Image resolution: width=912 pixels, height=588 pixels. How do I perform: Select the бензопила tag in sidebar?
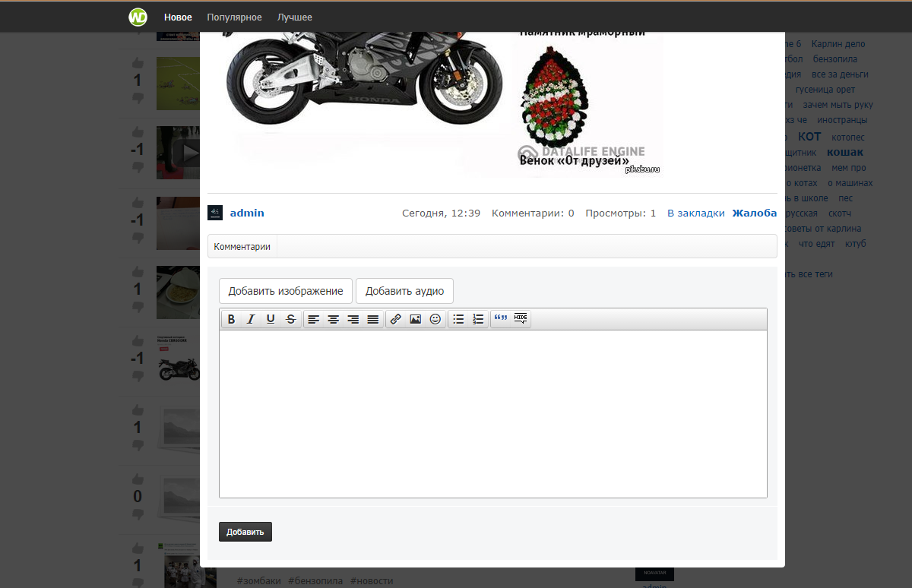[x=835, y=59]
